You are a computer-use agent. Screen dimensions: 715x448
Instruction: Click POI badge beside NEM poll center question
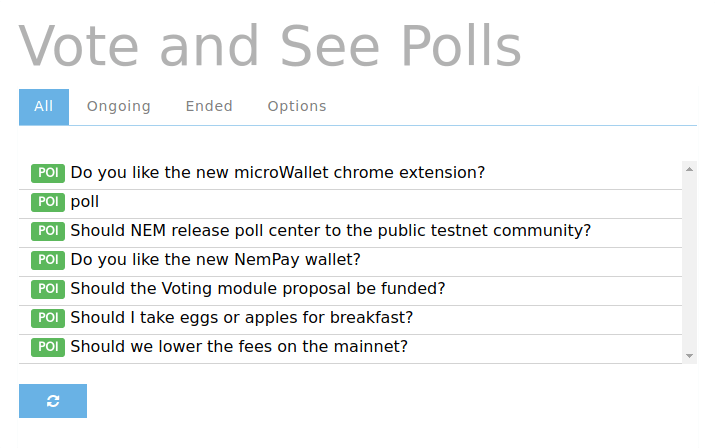tap(47, 231)
